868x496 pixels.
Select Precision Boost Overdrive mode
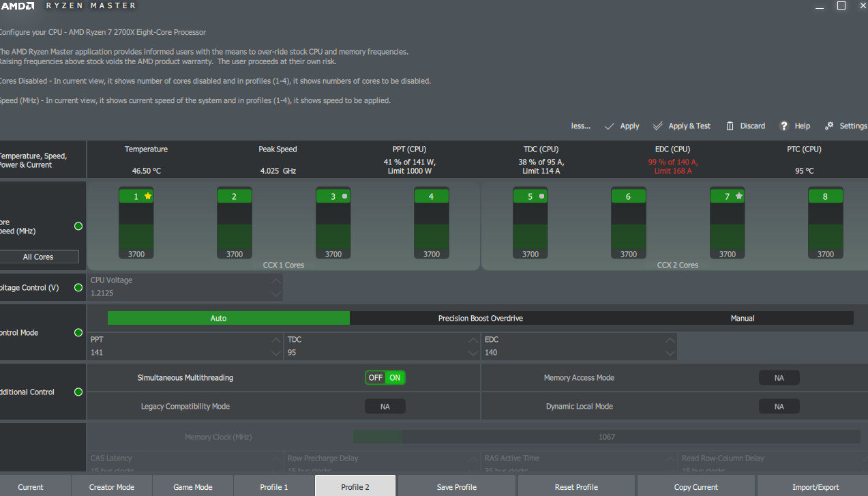[x=481, y=318]
